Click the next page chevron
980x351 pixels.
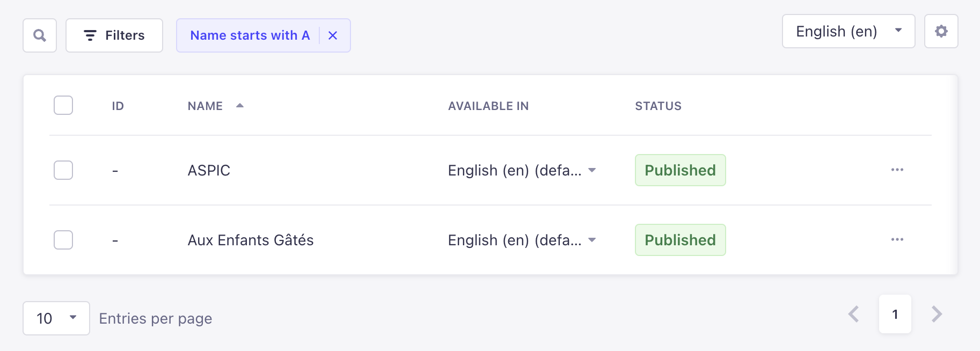tap(936, 315)
